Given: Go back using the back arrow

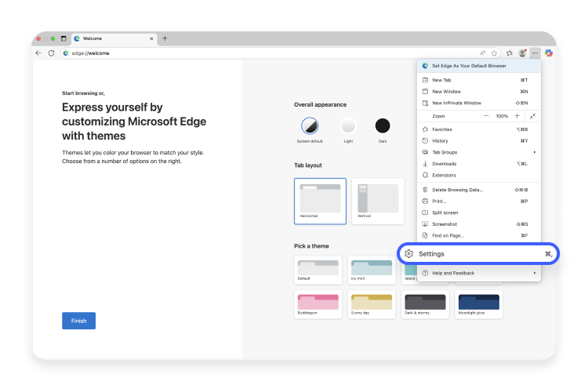Looking at the screenshot, I should (x=38, y=53).
